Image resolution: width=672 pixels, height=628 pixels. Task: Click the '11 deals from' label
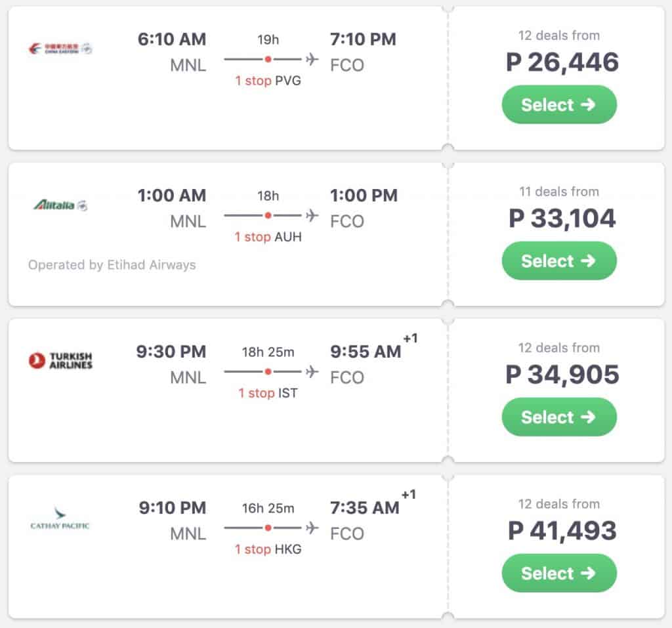pos(559,192)
